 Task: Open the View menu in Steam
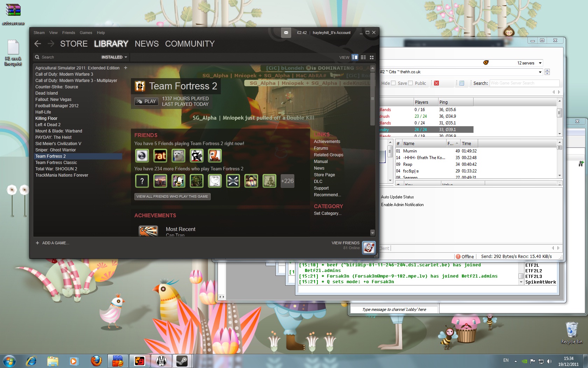click(x=54, y=33)
